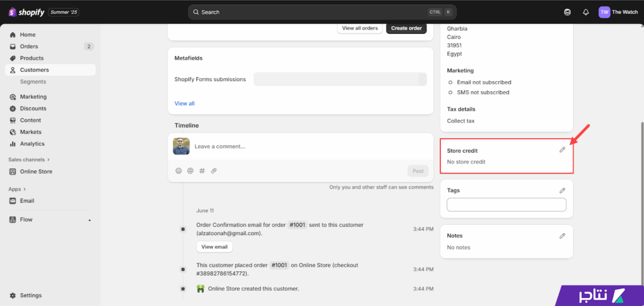
Task: Click the TW store avatar
Action: coord(604,13)
